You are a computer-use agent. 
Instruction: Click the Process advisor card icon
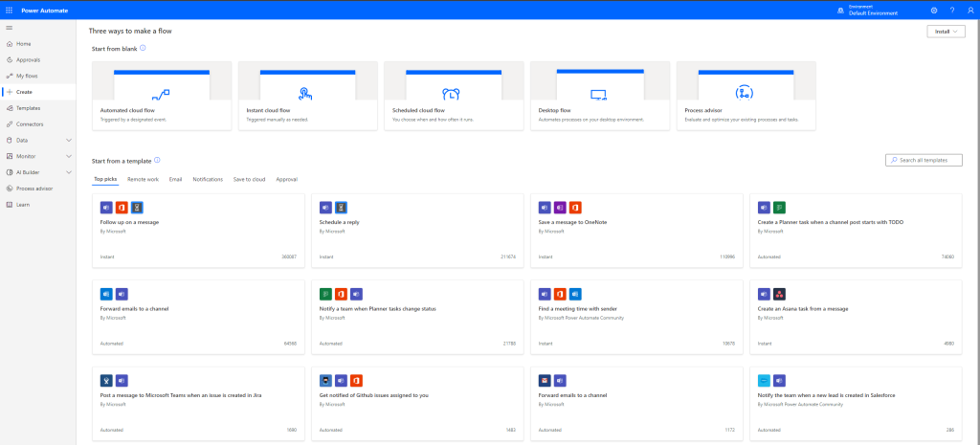point(745,93)
